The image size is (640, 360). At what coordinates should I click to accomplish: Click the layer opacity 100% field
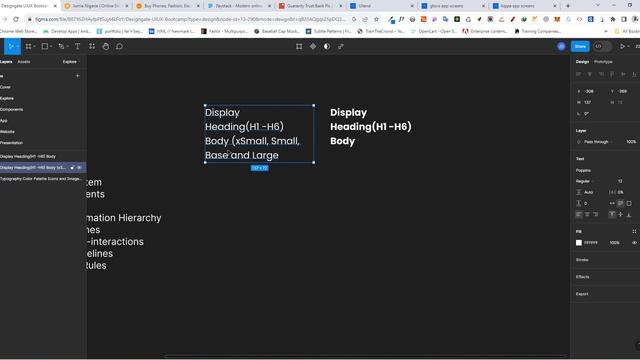click(631, 142)
